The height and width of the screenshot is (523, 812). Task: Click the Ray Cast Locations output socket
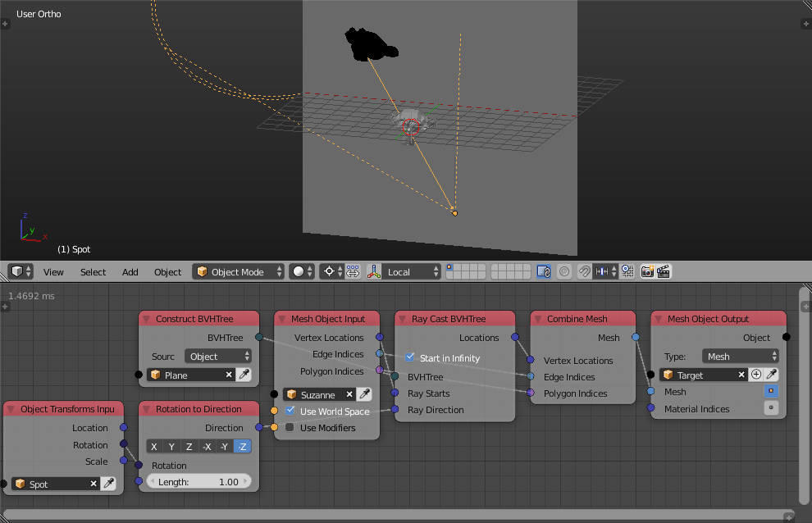point(515,337)
